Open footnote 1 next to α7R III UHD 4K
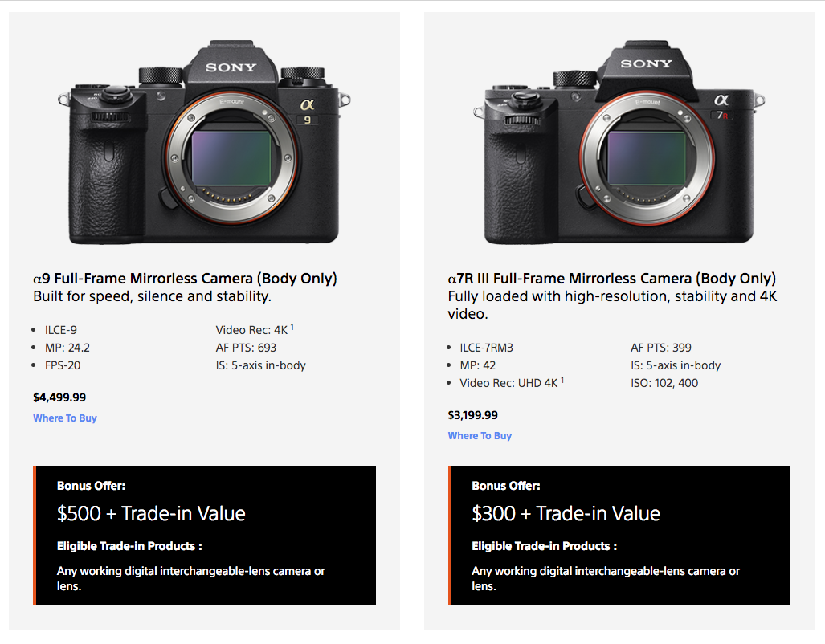This screenshot has width=825, height=644. [562, 380]
